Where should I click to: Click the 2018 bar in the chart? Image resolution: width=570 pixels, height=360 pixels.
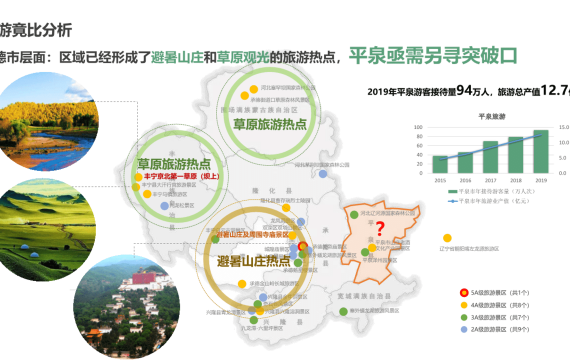pyautogui.click(x=515, y=155)
